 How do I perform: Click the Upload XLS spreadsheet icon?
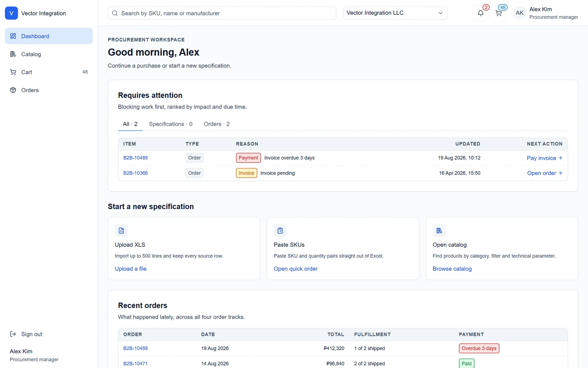click(x=121, y=231)
